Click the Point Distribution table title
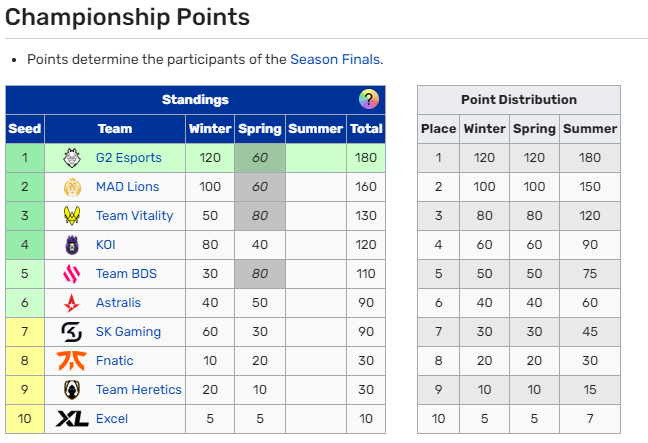 (518, 100)
